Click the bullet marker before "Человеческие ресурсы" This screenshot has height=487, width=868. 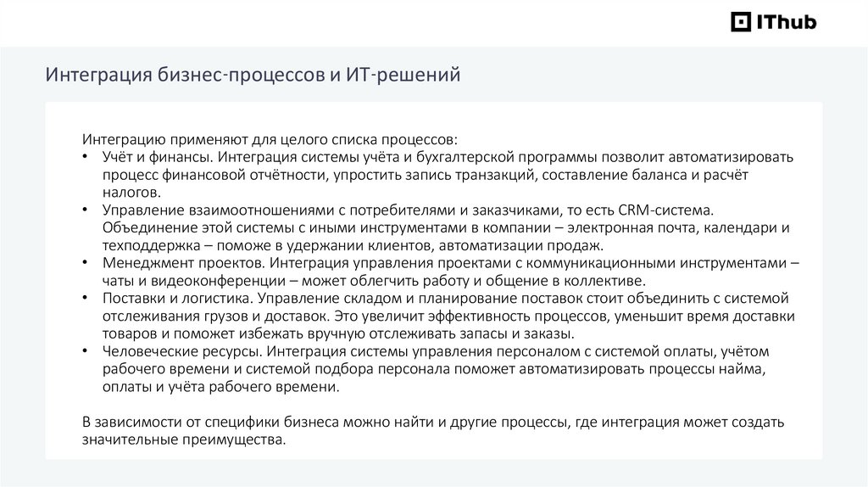(86, 352)
